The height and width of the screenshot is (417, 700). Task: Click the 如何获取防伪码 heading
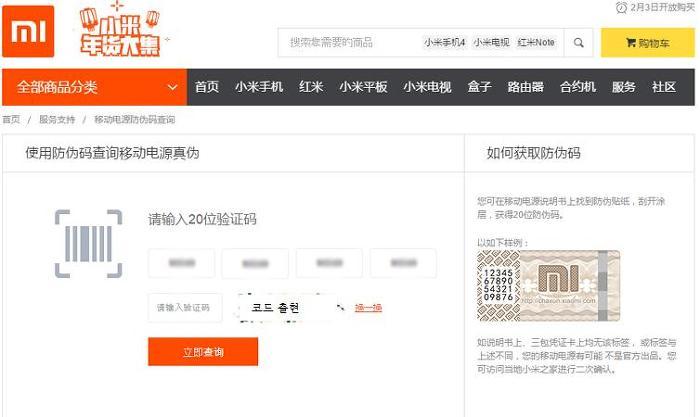[533, 153]
